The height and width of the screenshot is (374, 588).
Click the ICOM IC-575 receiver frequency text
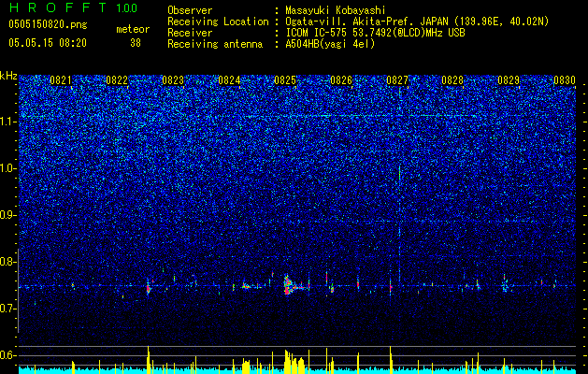[x=375, y=33]
